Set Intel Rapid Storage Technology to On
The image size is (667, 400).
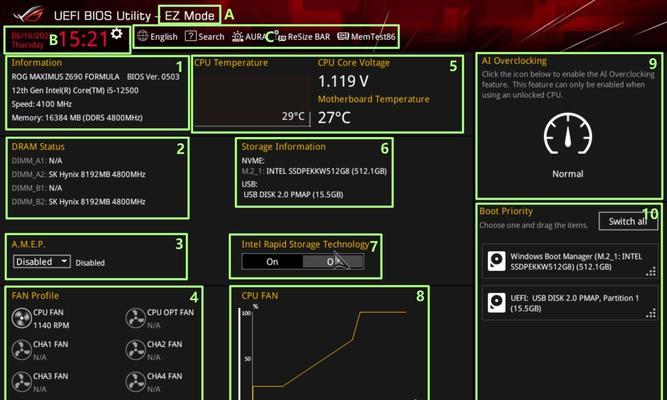[272, 262]
